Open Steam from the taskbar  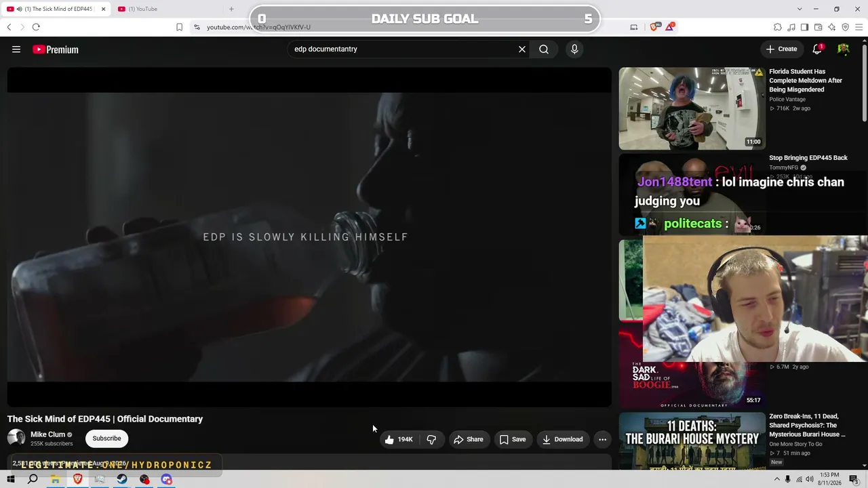(122, 479)
